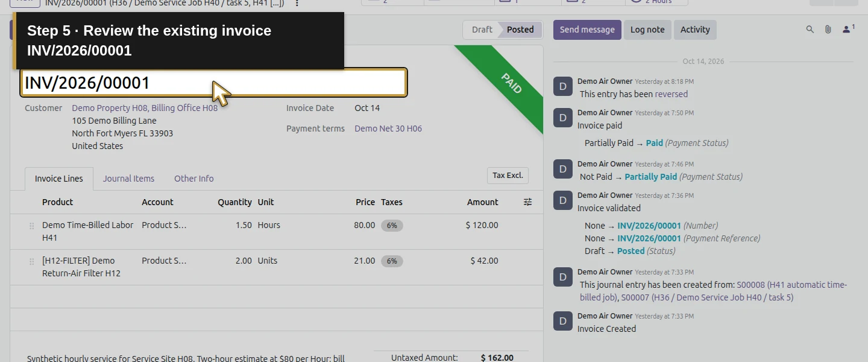Click the invoice number field INV/2026/00001
The height and width of the screenshot is (362, 868).
tap(214, 83)
